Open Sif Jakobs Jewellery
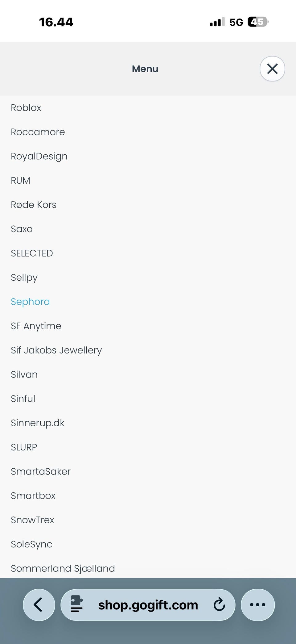 (56, 350)
